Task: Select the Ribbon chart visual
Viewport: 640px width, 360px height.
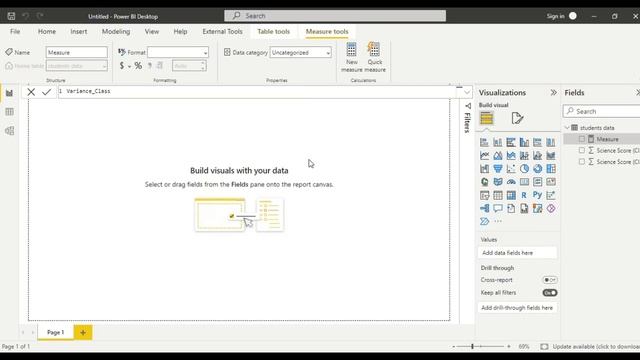Action: pyautogui.click(x=551, y=156)
